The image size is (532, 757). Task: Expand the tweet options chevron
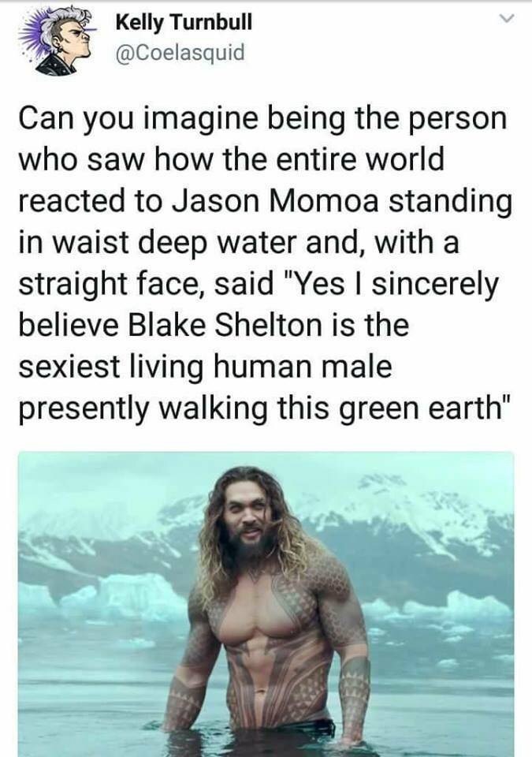coord(505,20)
